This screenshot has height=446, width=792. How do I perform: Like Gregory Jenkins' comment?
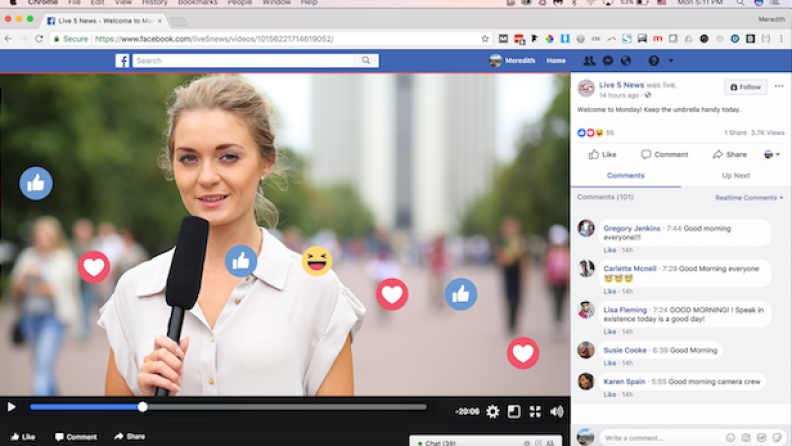[609, 250]
